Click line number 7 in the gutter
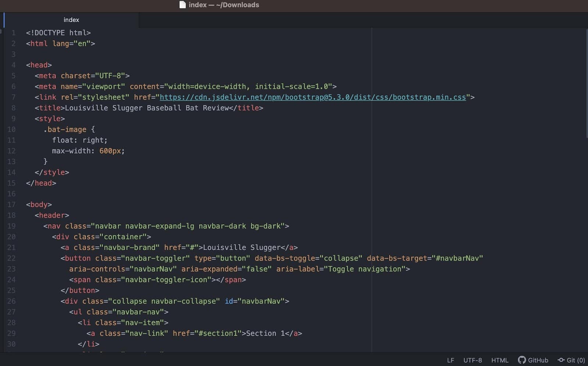588x366 pixels. point(13,97)
